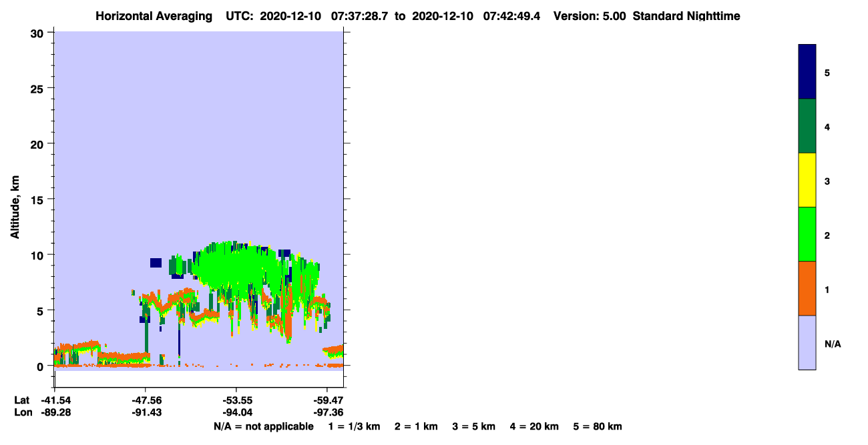
Task: Click the y-axis tick label 20
Action: click(x=39, y=144)
